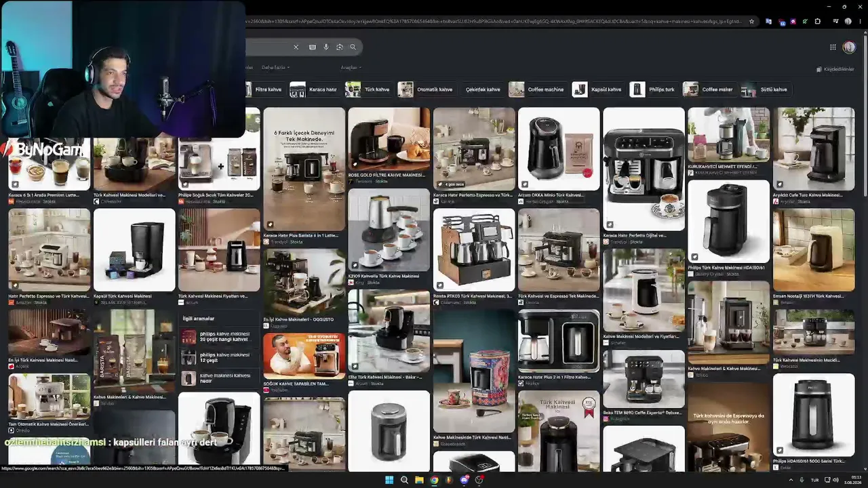
Task: Open the 'Karaca Hatır Perfetto Espresso' image
Action: tap(474, 148)
